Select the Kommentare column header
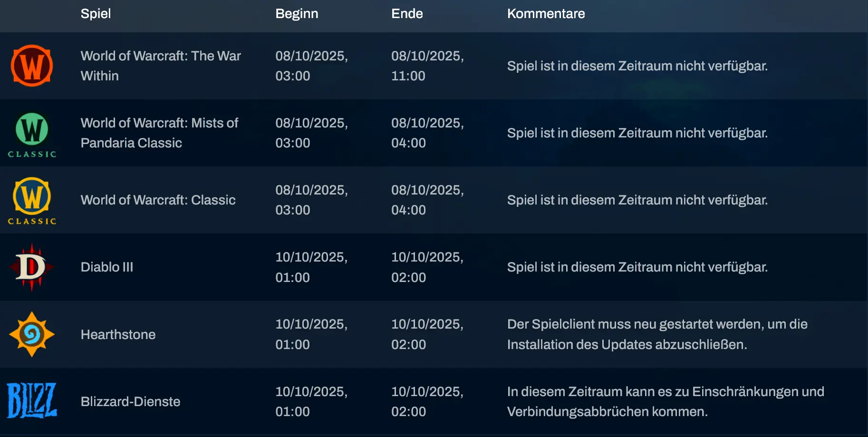 546,13
